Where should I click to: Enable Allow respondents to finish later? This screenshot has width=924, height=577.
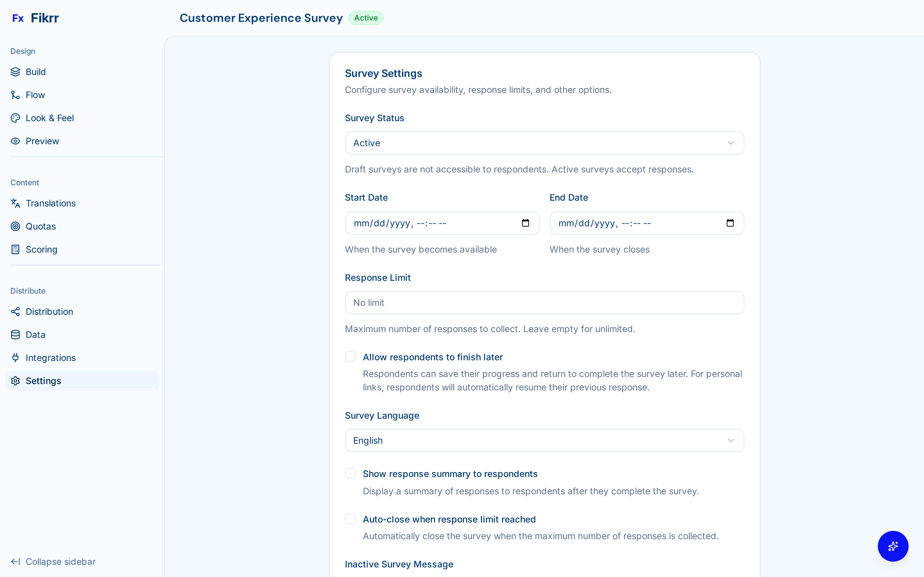(x=350, y=356)
